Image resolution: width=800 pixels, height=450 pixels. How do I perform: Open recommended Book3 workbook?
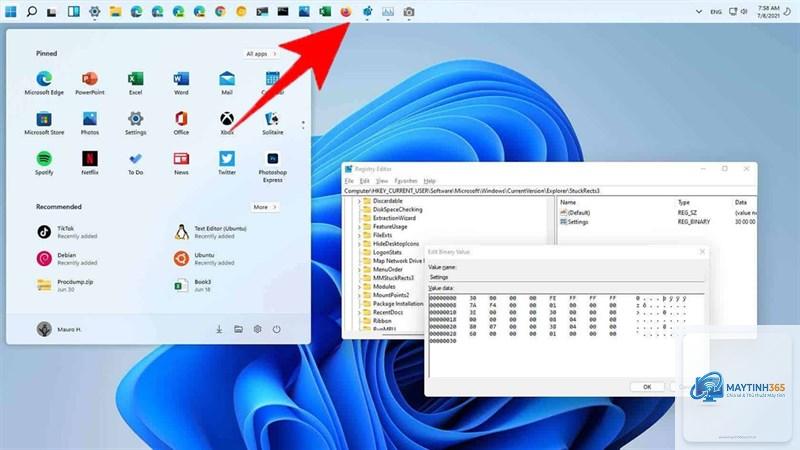point(192,285)
